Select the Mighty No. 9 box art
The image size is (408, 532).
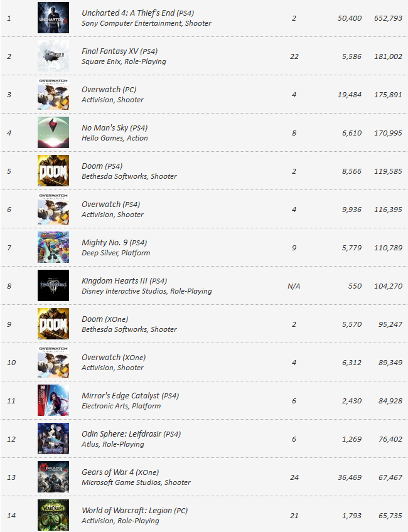(x=53, y=247)
